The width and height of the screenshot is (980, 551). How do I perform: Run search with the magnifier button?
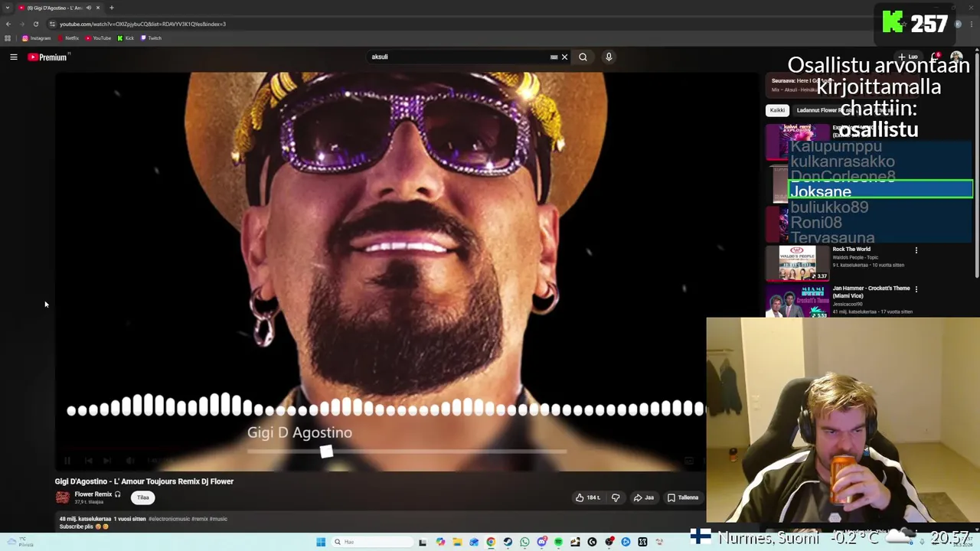583,57
